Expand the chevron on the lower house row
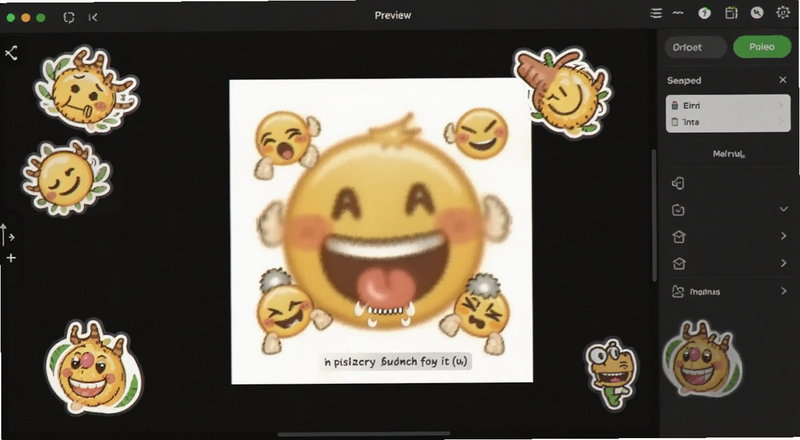This screenshot has width=800, height=440. coord(784,263)
